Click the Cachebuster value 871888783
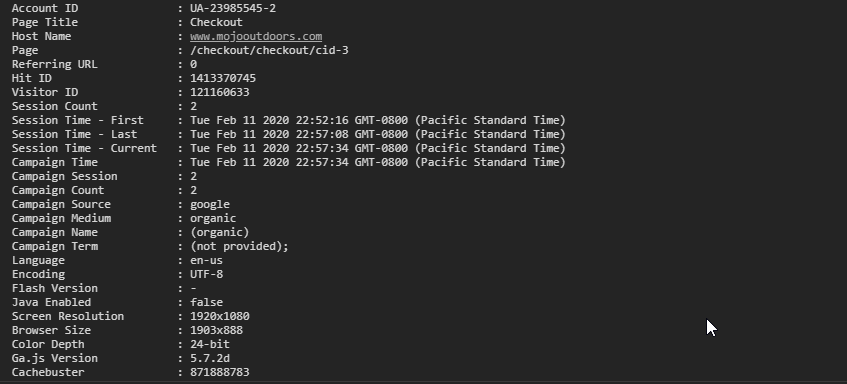 220,373
